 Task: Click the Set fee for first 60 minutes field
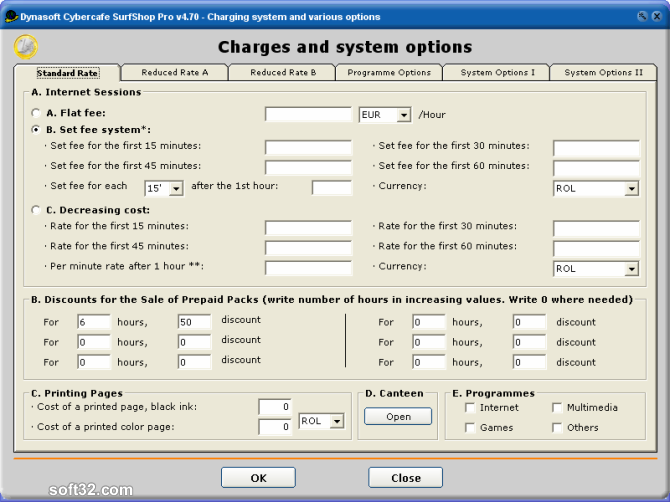click(x=596, y=168)
